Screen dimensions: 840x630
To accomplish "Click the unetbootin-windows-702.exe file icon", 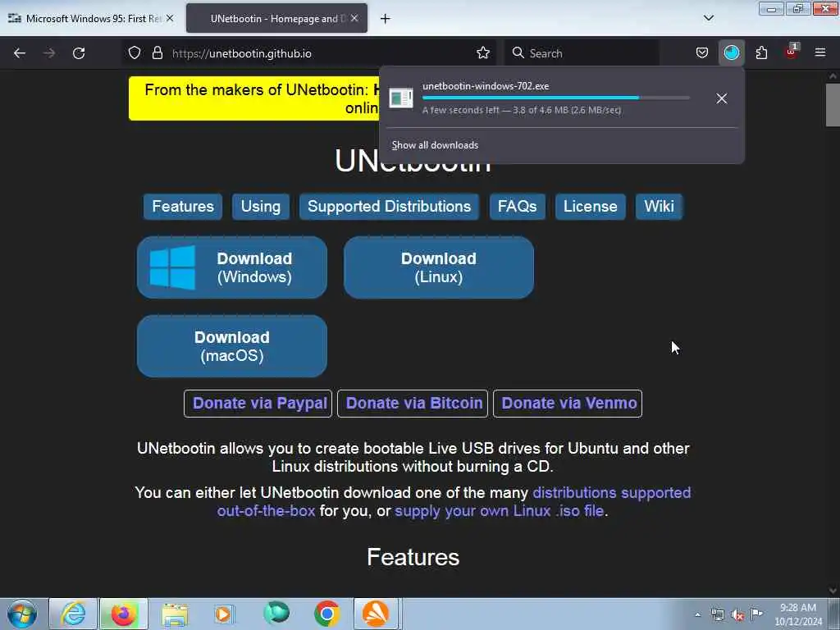I will coord(400,98).
